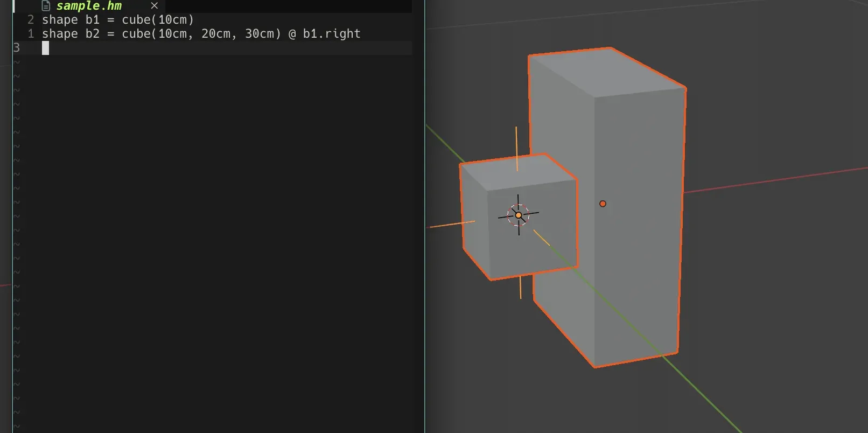
Task: Click the orange origin dot on tall box
Action: pyautogui.click(x=603, y=204)
